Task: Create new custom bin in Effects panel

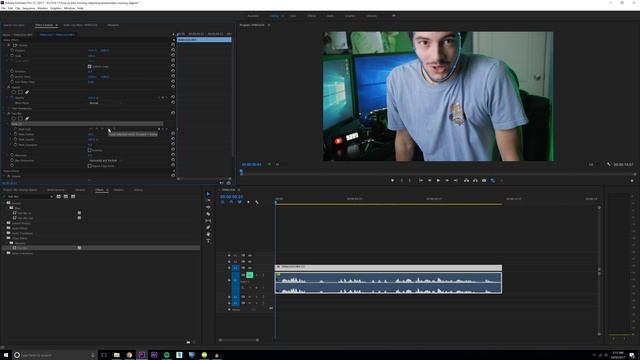Action: (x=188, y=342)
